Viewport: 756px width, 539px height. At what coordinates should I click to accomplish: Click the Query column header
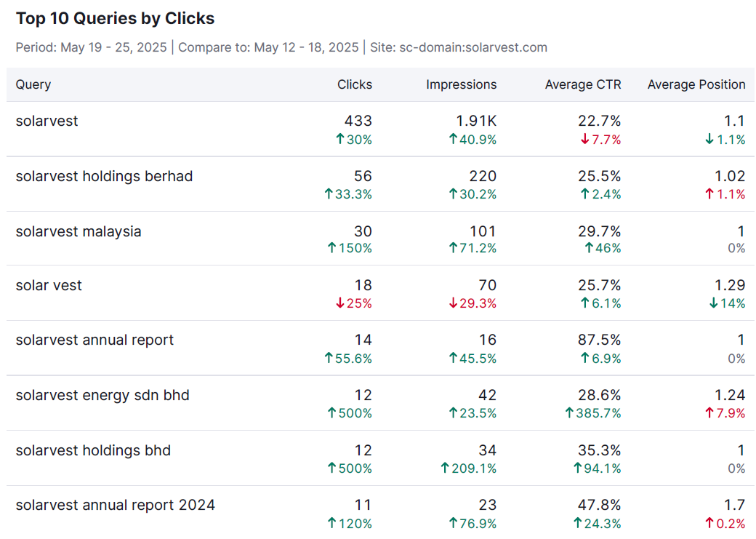[33, 84]
